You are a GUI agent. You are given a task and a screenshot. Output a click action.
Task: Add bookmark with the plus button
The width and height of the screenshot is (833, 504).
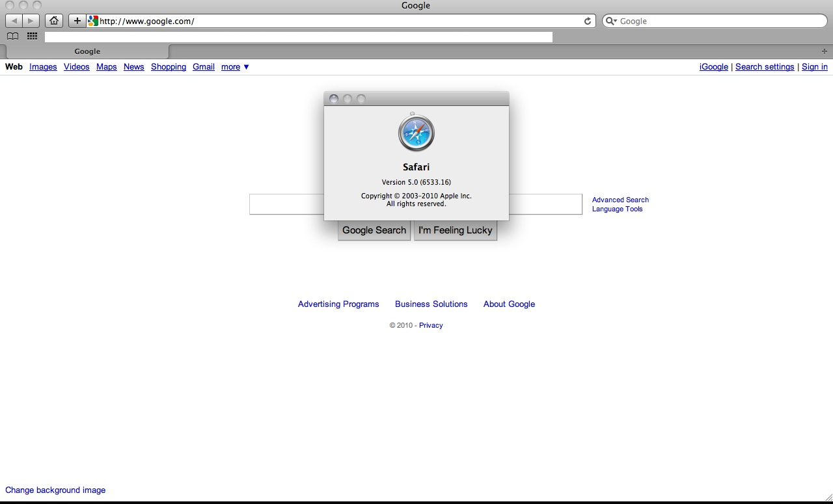point(77,21)
